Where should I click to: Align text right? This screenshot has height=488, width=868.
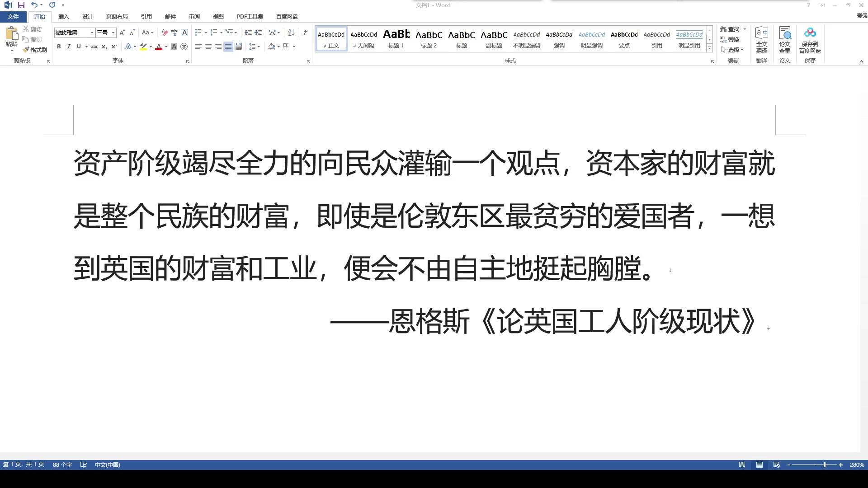pyautogui.click(x=218, y=47)
